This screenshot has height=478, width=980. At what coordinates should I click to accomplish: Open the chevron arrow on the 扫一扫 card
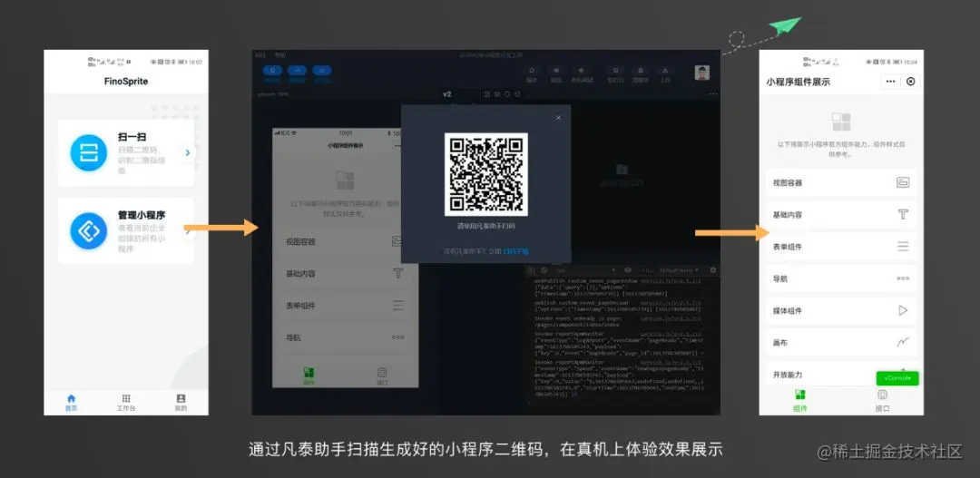tap(188, 152)
